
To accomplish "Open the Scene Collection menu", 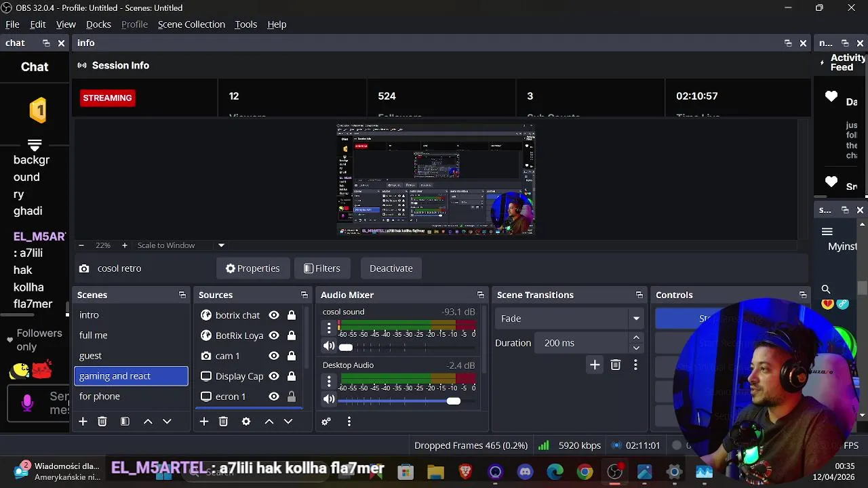I will coord(191,24).
